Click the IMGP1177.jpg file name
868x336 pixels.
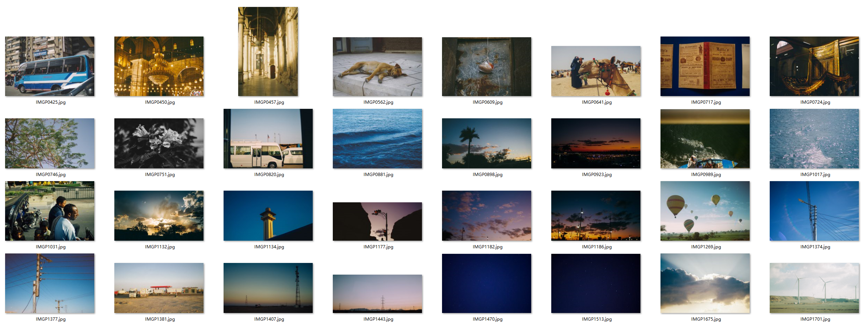(378, 247)
